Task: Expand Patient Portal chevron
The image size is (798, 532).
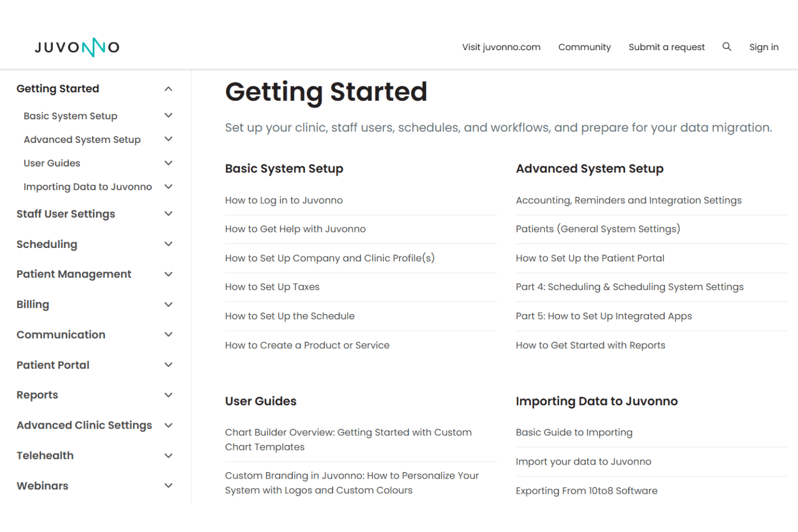Action: click(x=168, y=364)
